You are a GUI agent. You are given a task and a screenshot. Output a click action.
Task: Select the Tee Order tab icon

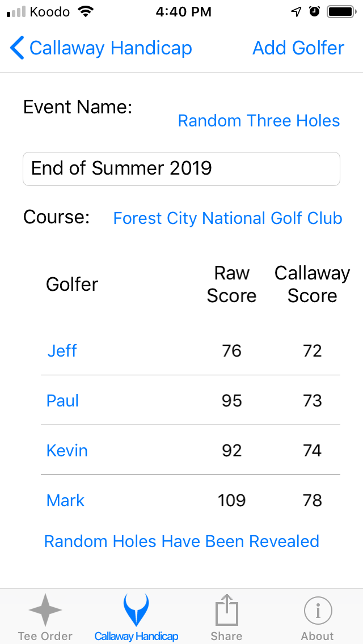[x=45, y=611]
